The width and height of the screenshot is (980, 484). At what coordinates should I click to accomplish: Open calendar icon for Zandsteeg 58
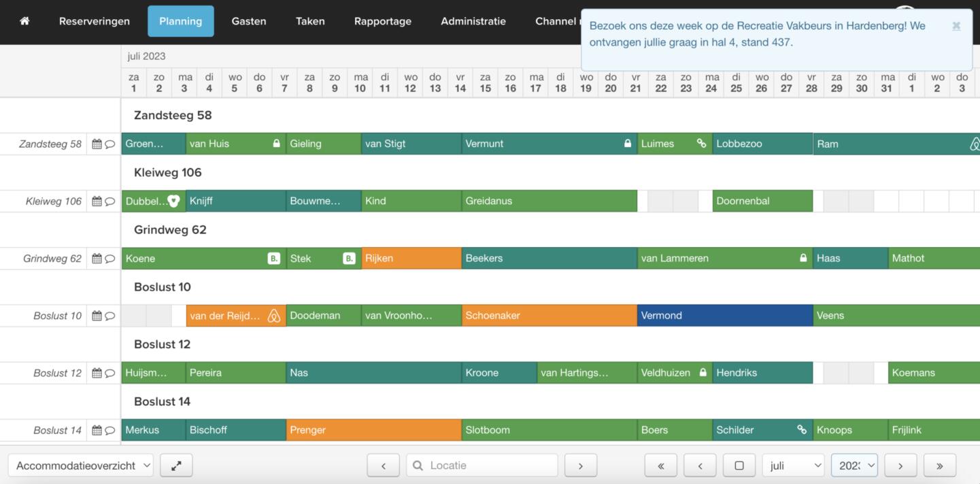(x=97, y=144)
